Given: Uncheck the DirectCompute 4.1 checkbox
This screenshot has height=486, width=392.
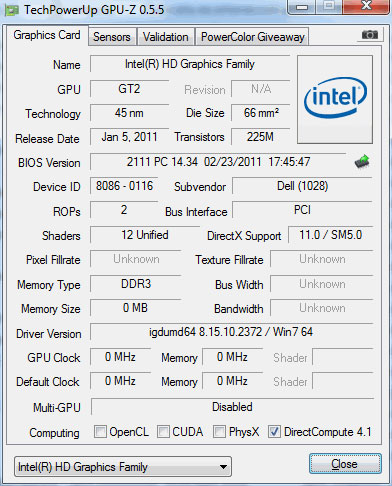Looking at the screenshot, I should (x=274, y=431).
